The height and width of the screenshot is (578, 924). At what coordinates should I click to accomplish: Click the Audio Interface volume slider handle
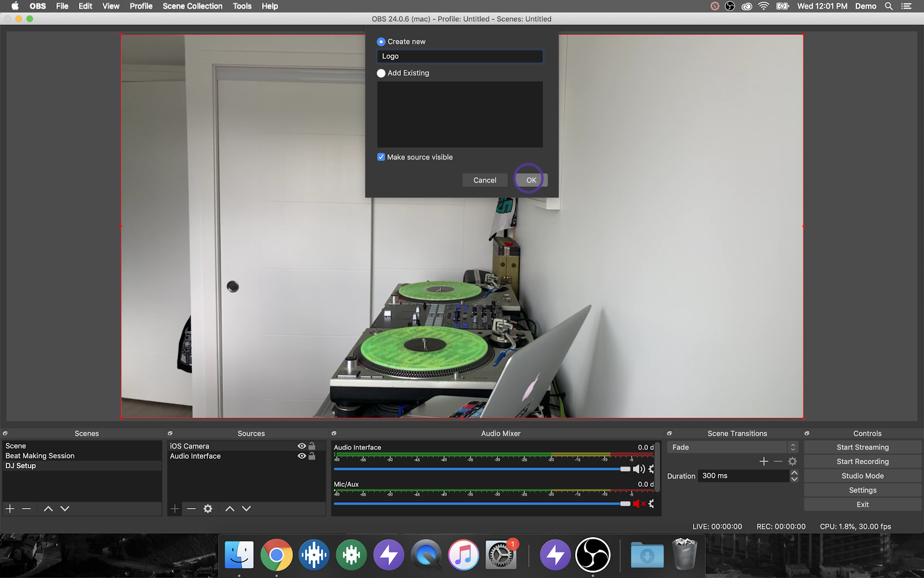[625, 469]
